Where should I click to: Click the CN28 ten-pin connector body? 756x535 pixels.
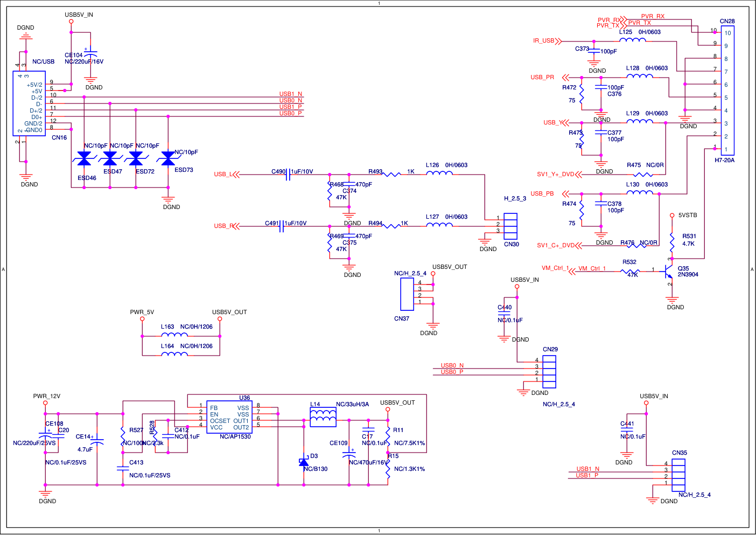726,91
